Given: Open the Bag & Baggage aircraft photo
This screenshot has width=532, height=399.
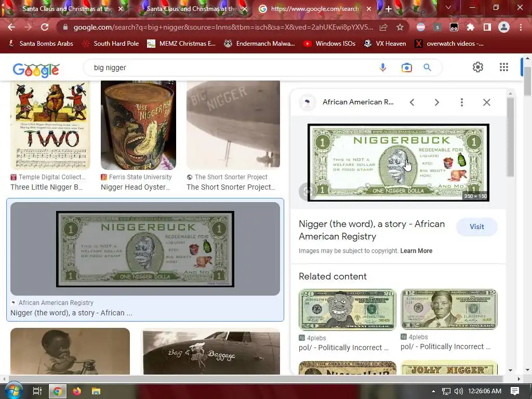Looking at the screenshot, I should pyautogui.click(x=211, y=352).
